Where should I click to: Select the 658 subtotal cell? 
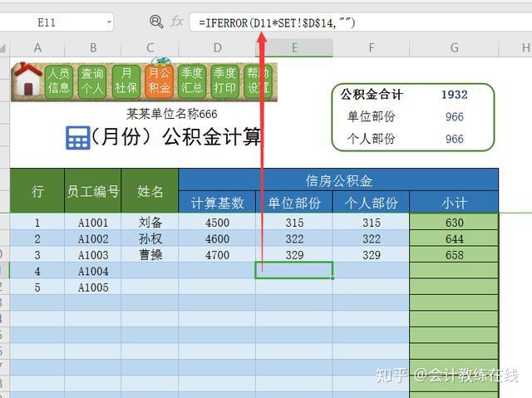click(x=454, y=254)
